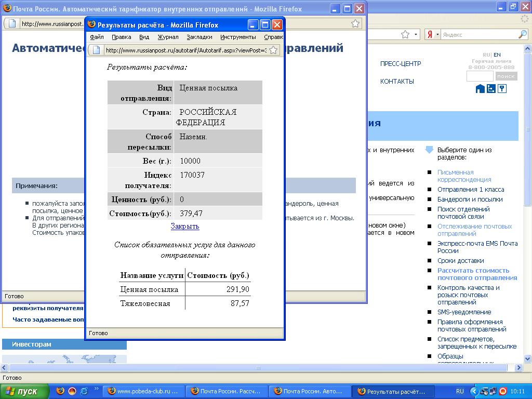
Task: Click the Закрыть link in results popup
Action: (x=185, y=226)
